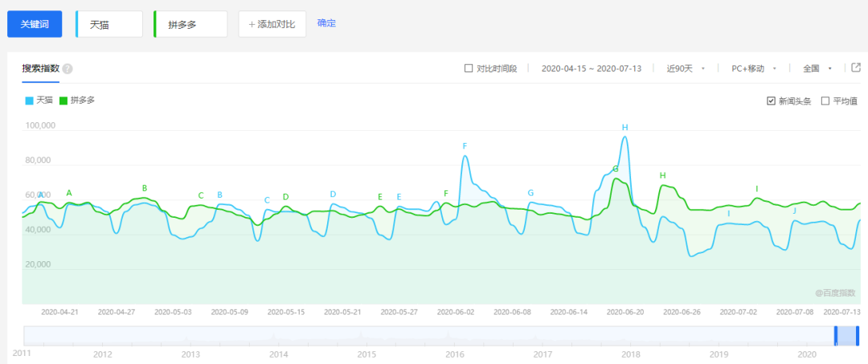The width and height of the screenshot is (868, 364).
Task: Click the blue news marker E
Action: coord(399,197)
